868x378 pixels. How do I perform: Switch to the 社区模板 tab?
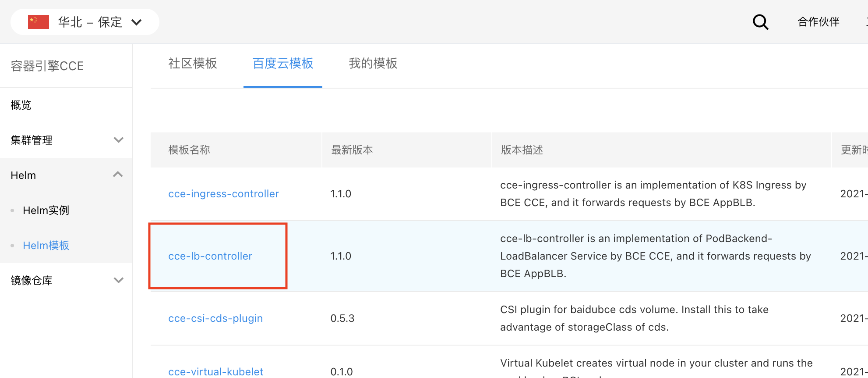(193, 64)
